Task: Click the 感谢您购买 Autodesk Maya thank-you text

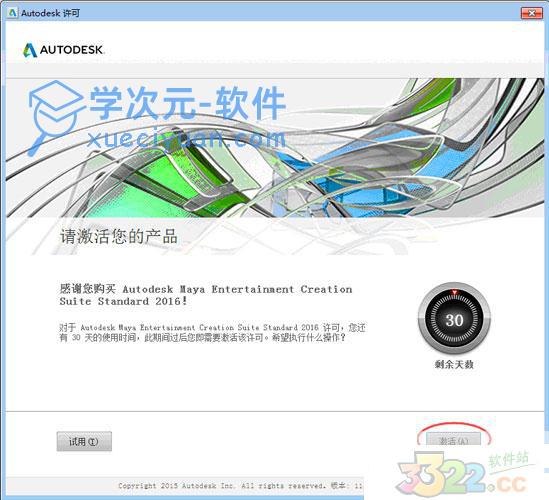Action: [x=206, y=295]
